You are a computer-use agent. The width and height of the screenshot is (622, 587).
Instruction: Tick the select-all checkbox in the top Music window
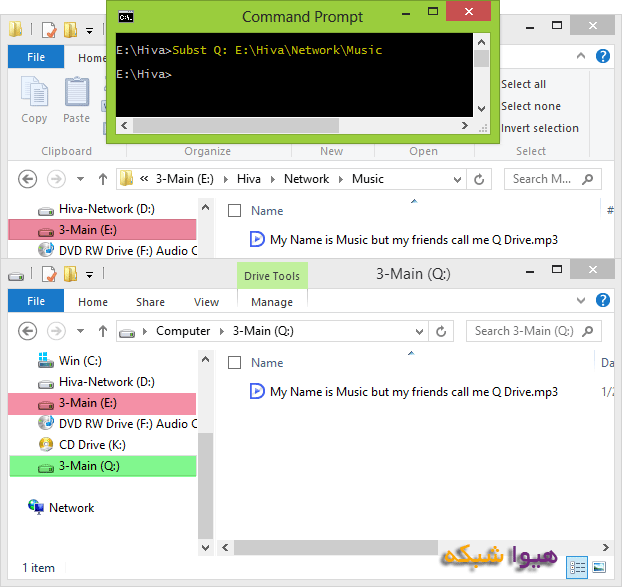[234, 211]
